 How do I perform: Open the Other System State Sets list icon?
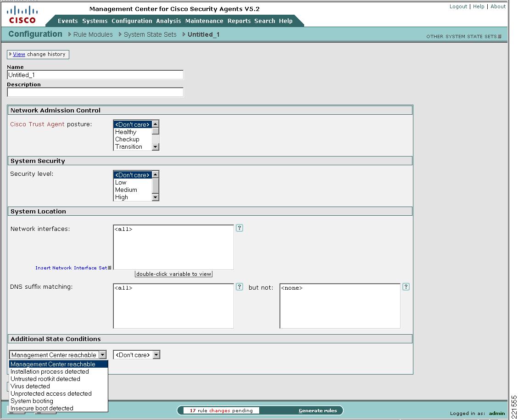(500, 36)
